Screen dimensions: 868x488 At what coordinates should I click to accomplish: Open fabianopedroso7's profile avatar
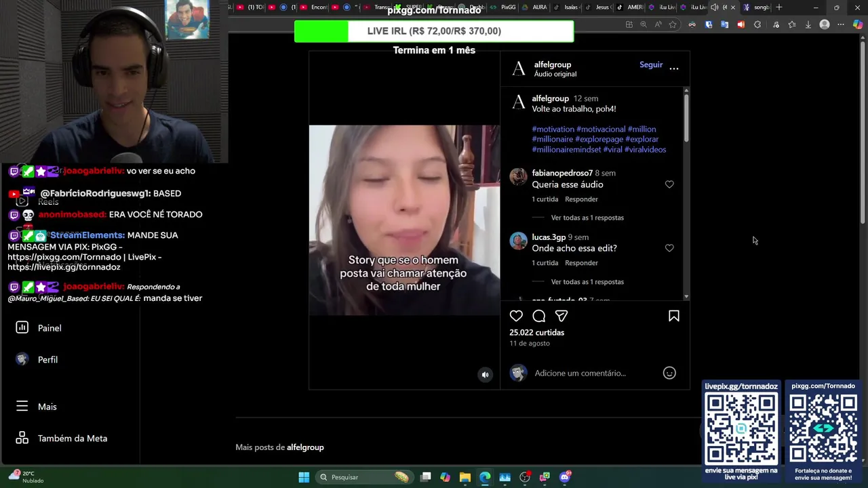point(518,177)
